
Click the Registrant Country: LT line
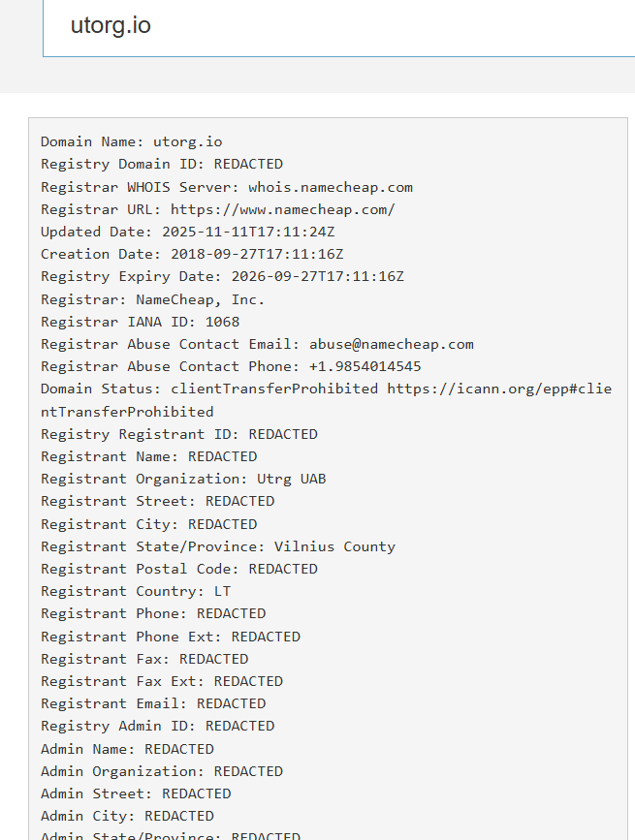point(136,591)
